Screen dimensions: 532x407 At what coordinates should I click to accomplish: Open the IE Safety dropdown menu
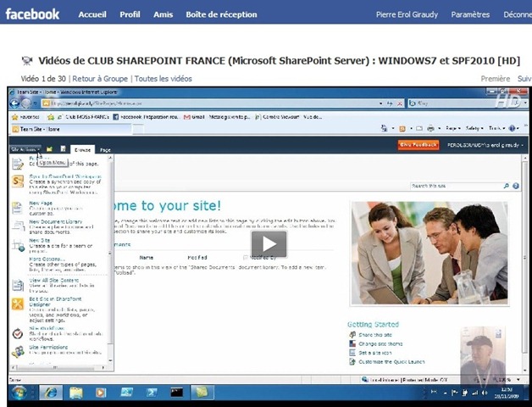pyautogui.click(x=474, y=128)
